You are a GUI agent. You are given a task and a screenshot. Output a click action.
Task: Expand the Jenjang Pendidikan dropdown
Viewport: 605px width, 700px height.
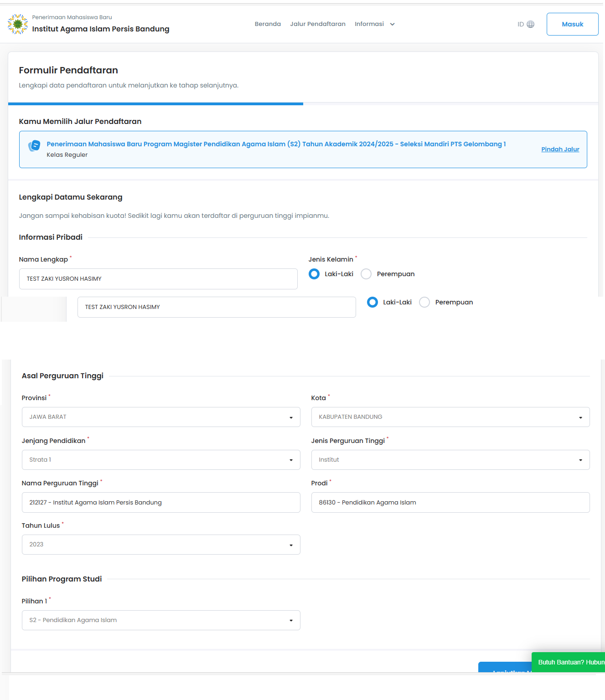[x=161, y=460]
